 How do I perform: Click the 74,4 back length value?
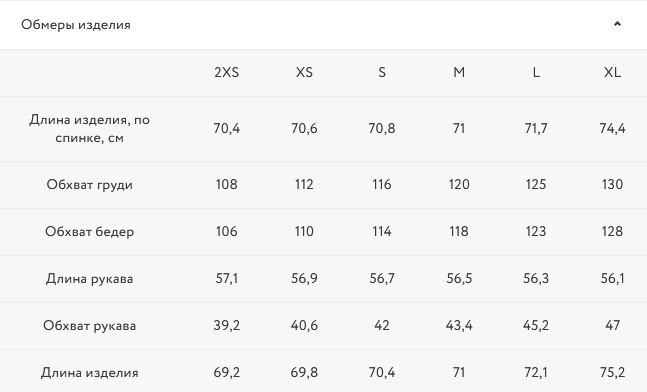(x=612, y=129)
